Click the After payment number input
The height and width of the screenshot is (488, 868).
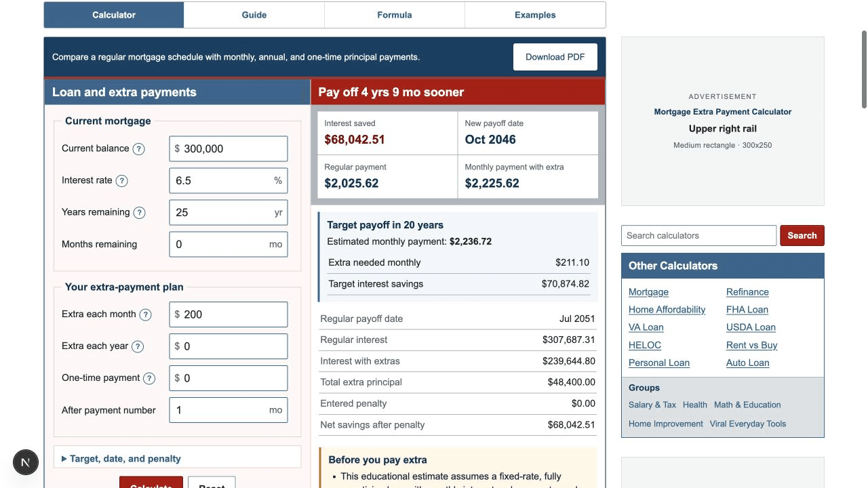tap(229, 410)
